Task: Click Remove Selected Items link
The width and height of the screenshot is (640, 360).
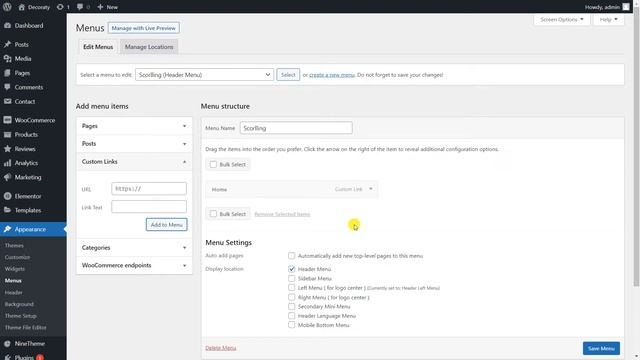Action: pyautogui.click(x=282, y=214)
